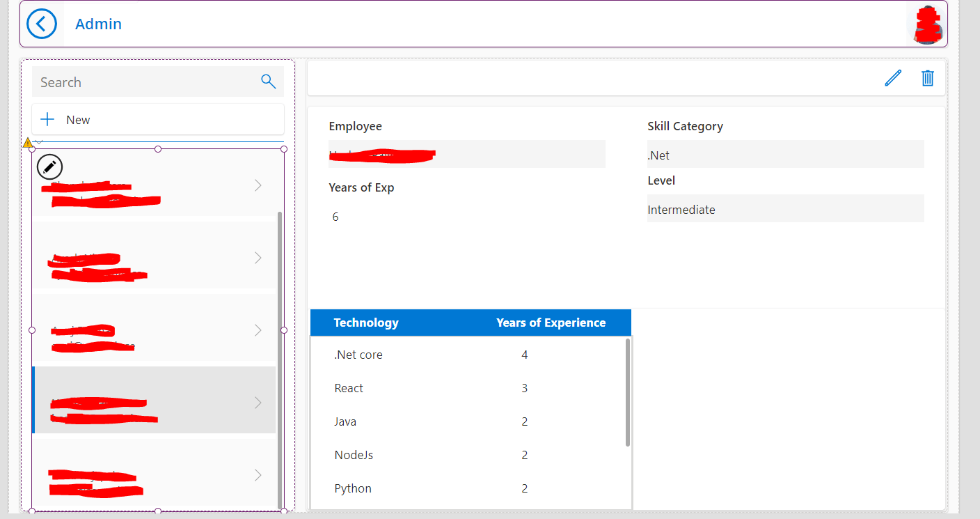Click the circled pencil icon on the gallery
This screenshot has width=980, height=519.
(x=49, y=166)
